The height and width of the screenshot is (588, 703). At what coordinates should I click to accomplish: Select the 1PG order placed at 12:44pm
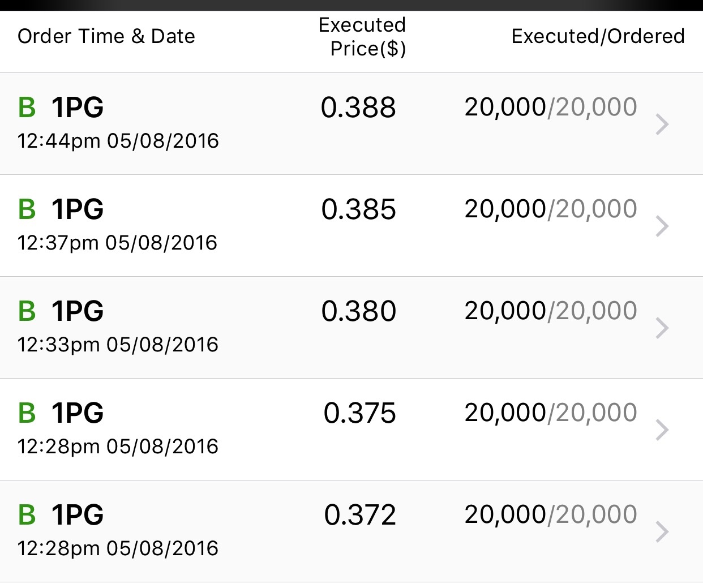coord(351,124)
